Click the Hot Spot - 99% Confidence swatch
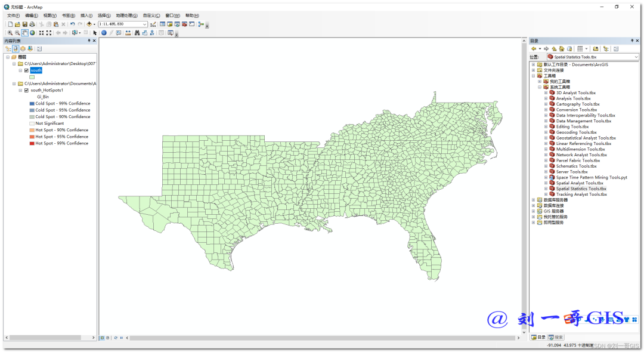Viewport: 644px width, 352px height. 32,143
